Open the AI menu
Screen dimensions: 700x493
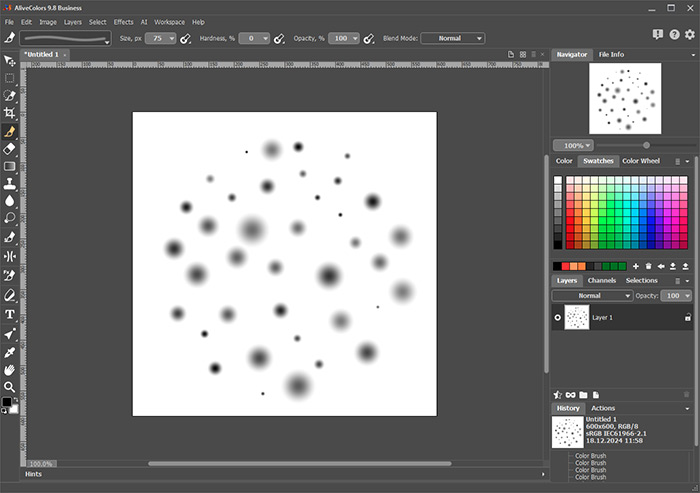pos(144,22)
